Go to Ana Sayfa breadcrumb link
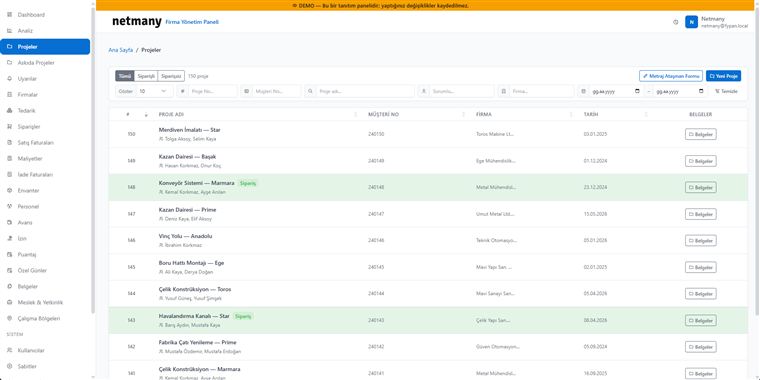Viewport: 760px width, 380px height. (121, 50)
